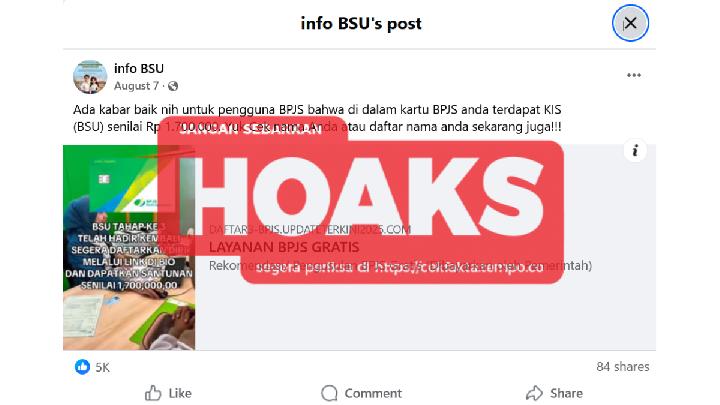Click the public globe audience icon
Screen dimensions: 720x405
click(173, 86)
